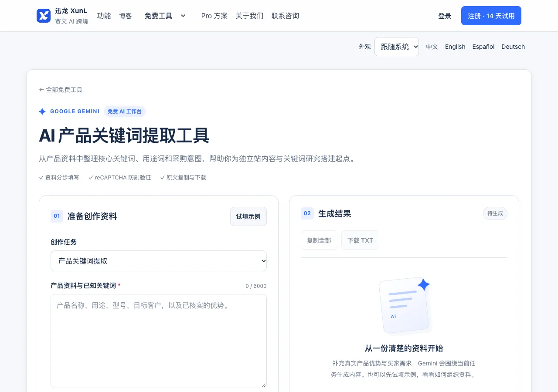Go back to 全部免费工具

[x=61, y=90]
